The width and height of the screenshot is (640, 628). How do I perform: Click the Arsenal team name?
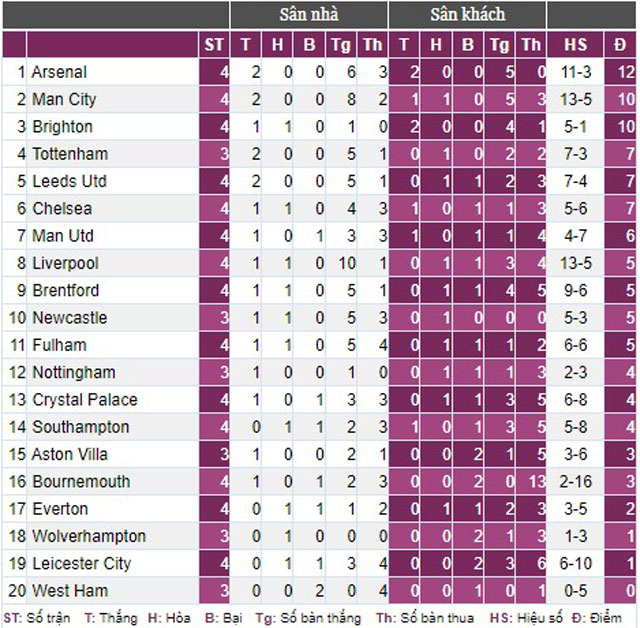point(59,72)
